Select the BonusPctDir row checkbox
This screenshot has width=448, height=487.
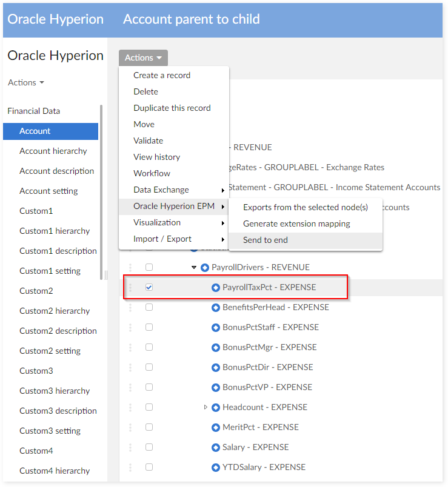(149, 367)
